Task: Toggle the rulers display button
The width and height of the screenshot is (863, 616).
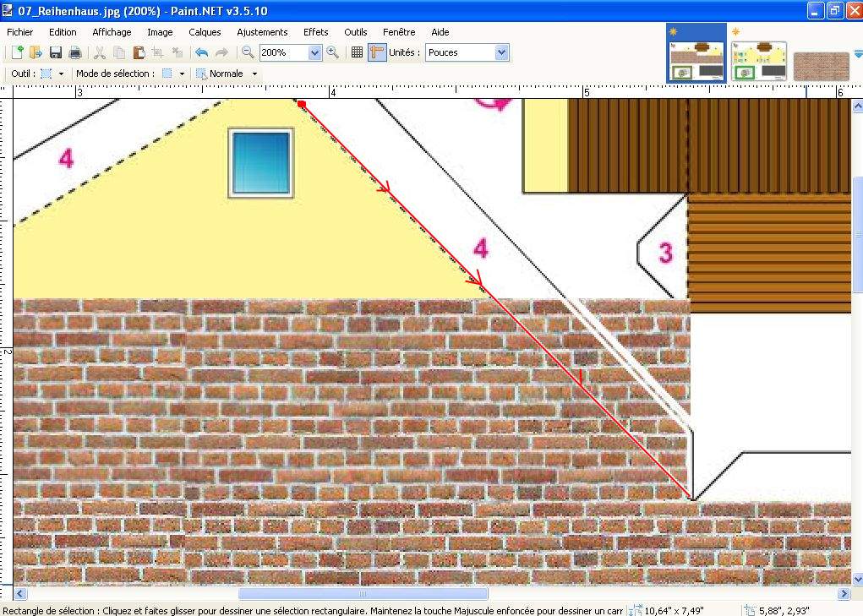Action: 377,52
